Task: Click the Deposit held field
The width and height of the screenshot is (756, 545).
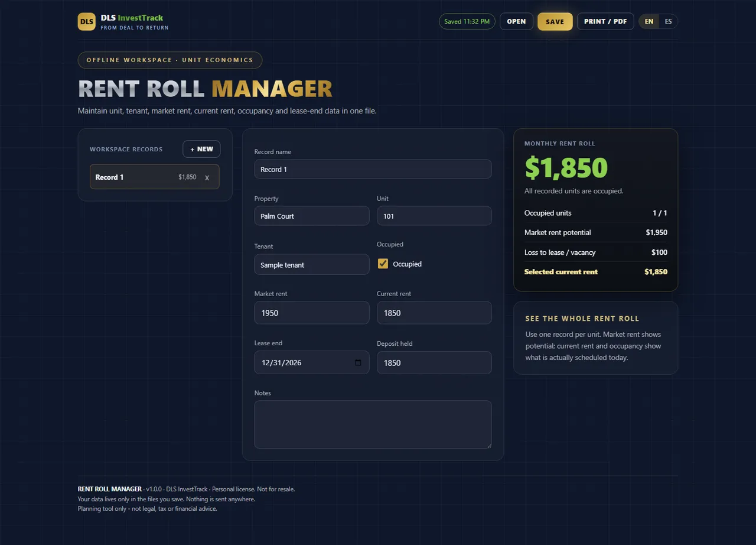Action: point(434,362)
